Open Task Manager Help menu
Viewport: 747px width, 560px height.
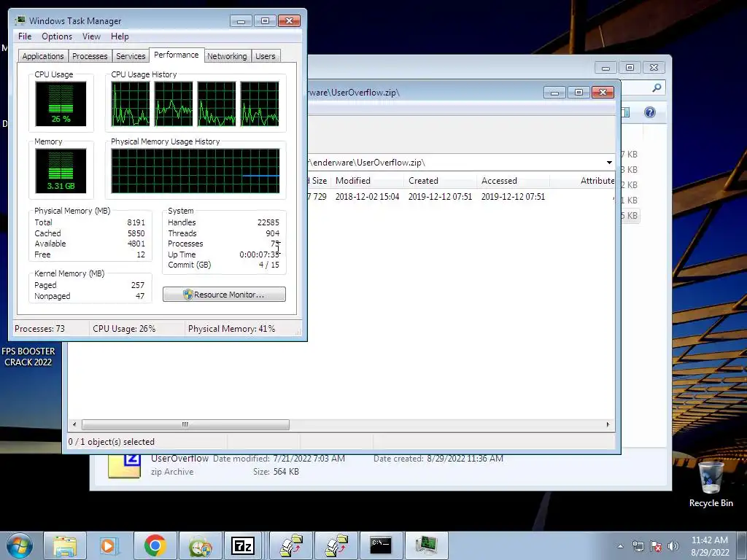tap(120, 36)
